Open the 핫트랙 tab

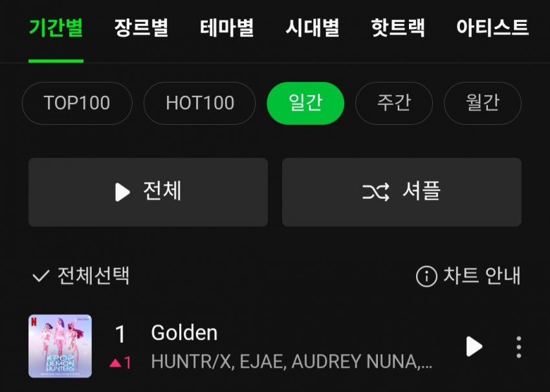(x=398, y=28)
